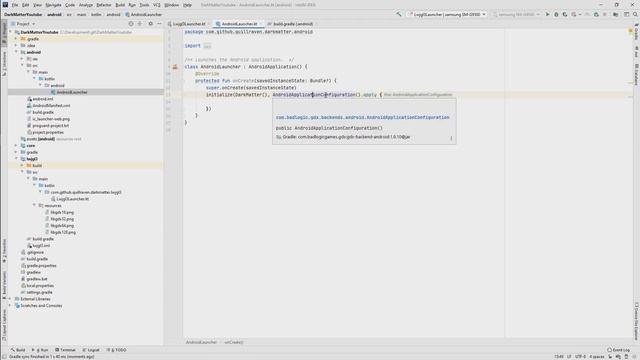Open the Event Log in status bar
Screen dimensions: 640x360
coord(618,350)
